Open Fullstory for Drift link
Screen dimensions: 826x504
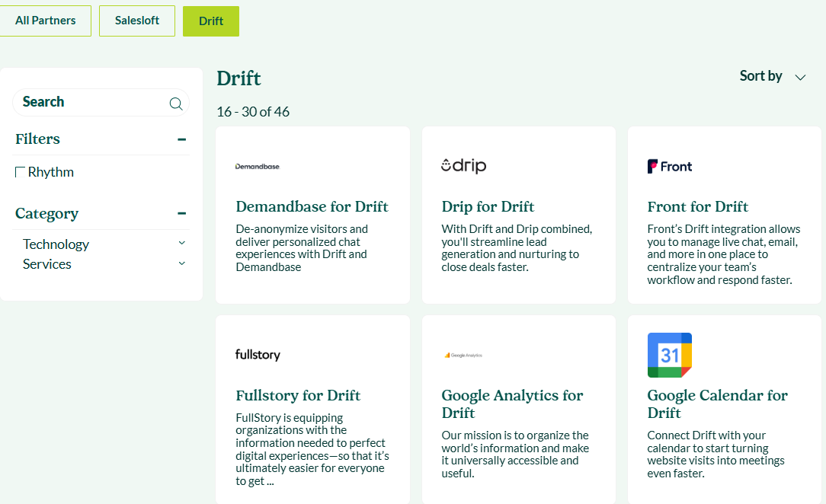(298, 395)
